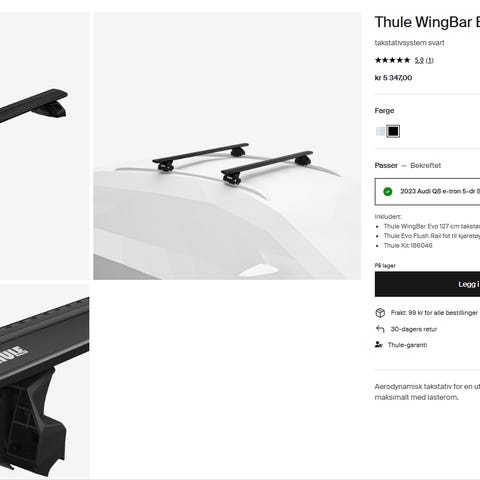Open the main roof rack on car image

[x=227, y=146]
